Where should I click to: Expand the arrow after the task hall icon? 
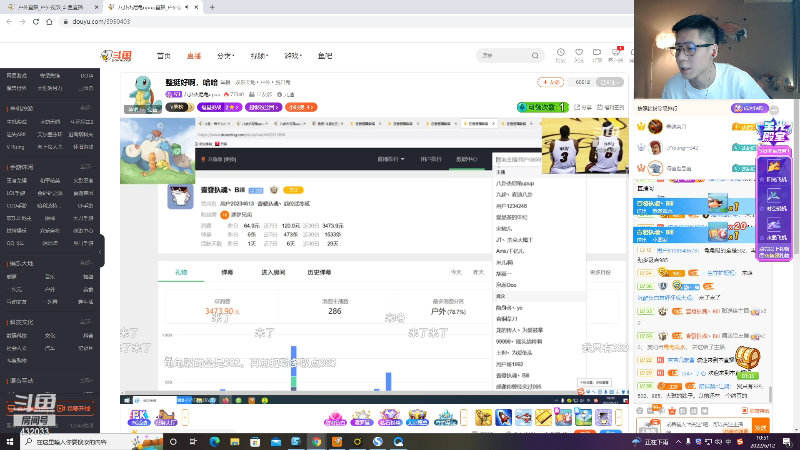185,417
